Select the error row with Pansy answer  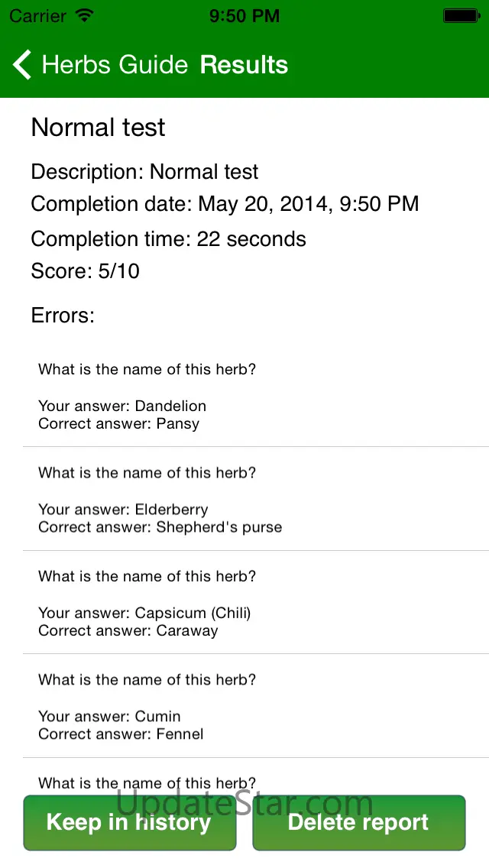(255, 396)
